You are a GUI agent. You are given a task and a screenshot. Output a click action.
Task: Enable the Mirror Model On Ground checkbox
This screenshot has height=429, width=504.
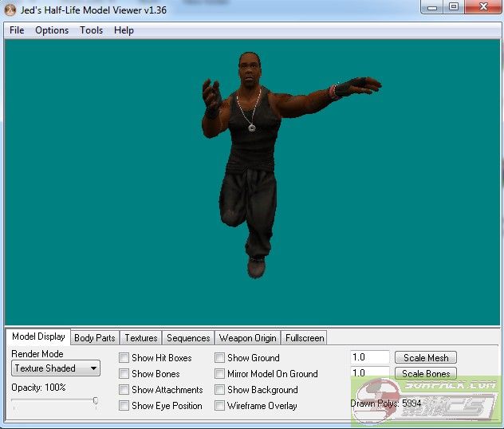point(219,374)
